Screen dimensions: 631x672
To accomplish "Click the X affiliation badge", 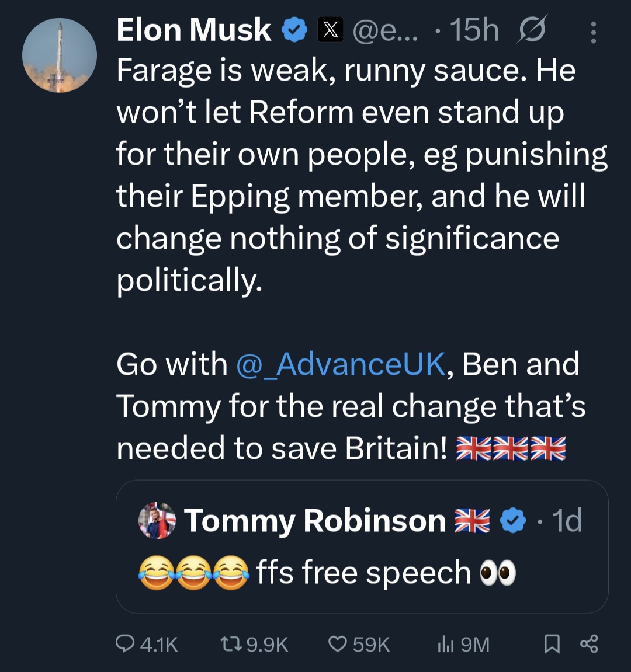I will tap(331, 30).
